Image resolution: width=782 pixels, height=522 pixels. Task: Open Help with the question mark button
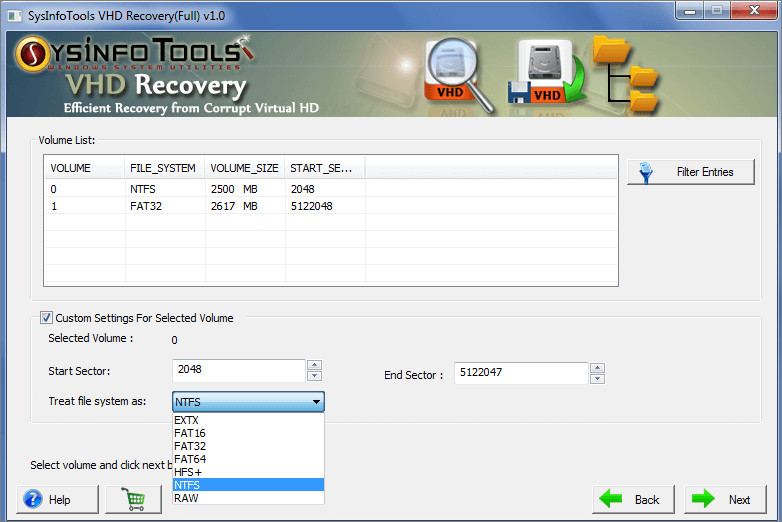click(57, 499)
